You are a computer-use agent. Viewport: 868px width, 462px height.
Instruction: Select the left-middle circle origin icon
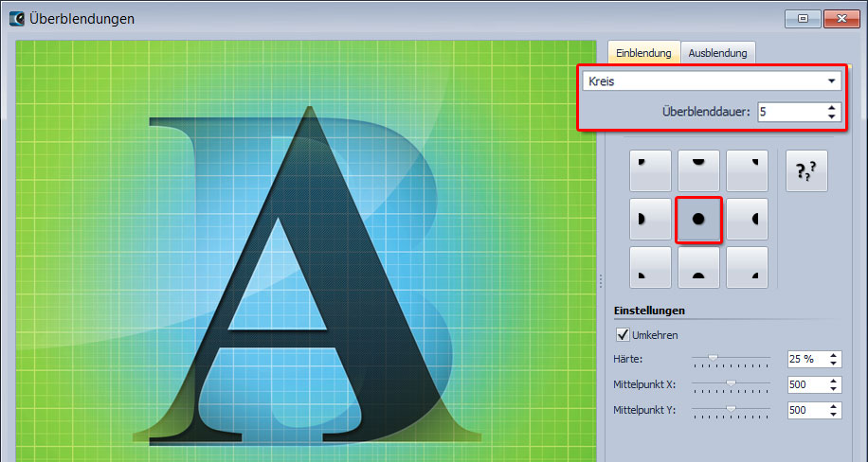650,219
